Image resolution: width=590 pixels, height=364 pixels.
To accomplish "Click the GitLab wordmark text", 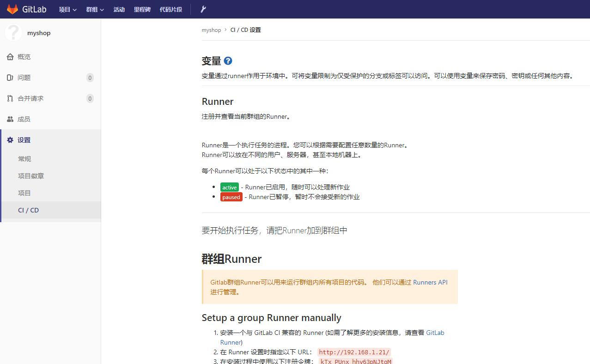I will point(34,9).
